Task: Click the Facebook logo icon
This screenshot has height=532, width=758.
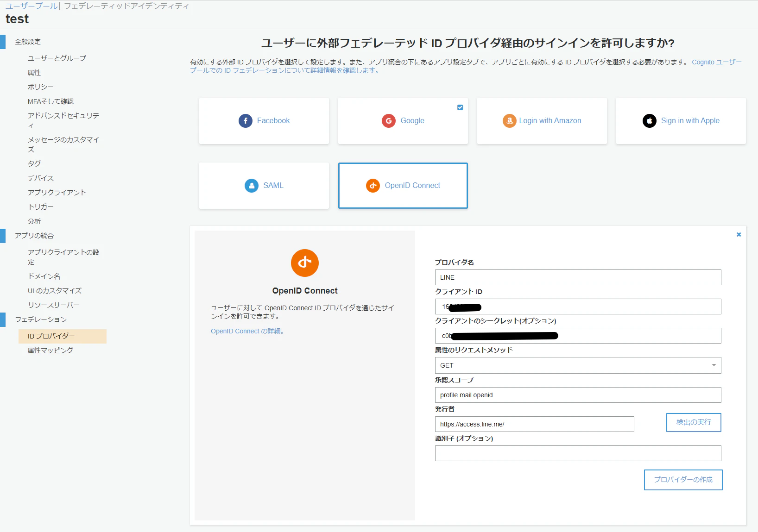Action: pyautogui.click(x=246, y=121)
